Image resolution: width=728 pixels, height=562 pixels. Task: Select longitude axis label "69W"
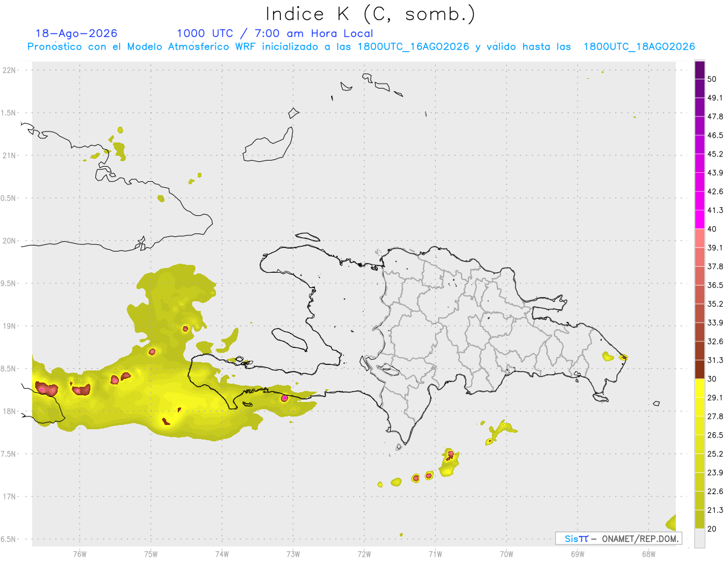tap(578, 554)
